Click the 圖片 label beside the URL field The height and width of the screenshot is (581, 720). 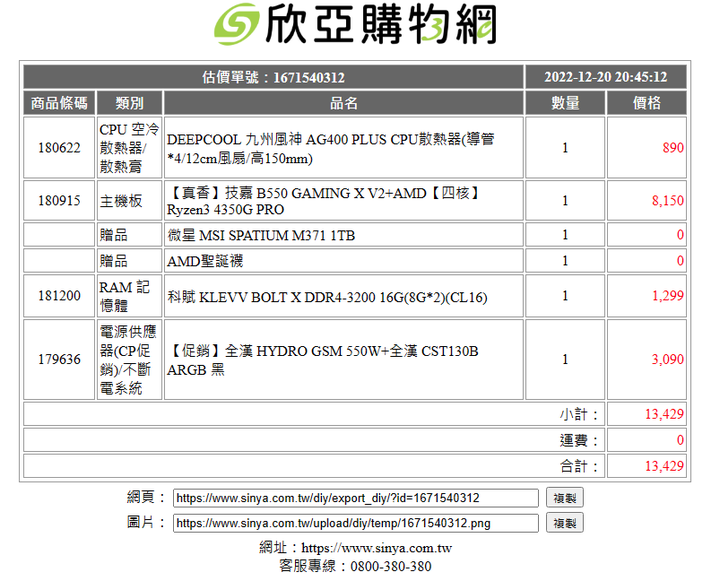[x=146, y=523]
